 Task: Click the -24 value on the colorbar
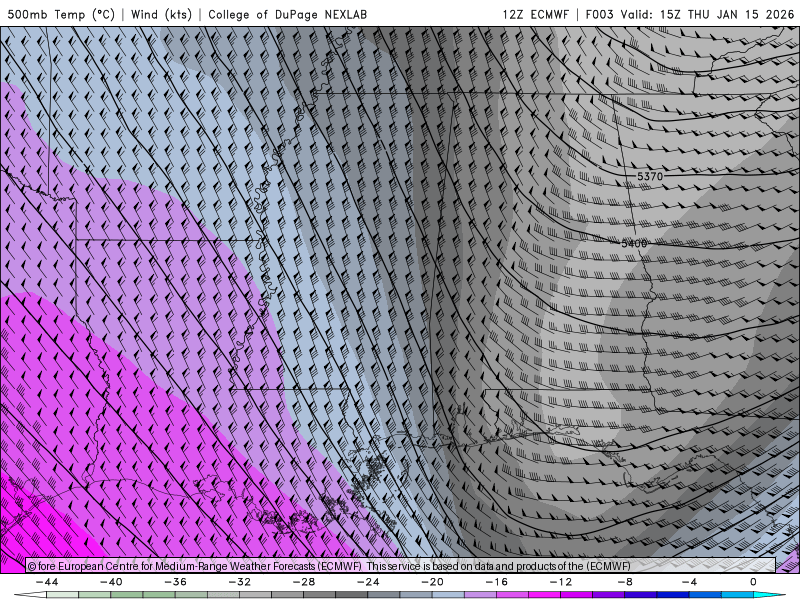[368, 582]
